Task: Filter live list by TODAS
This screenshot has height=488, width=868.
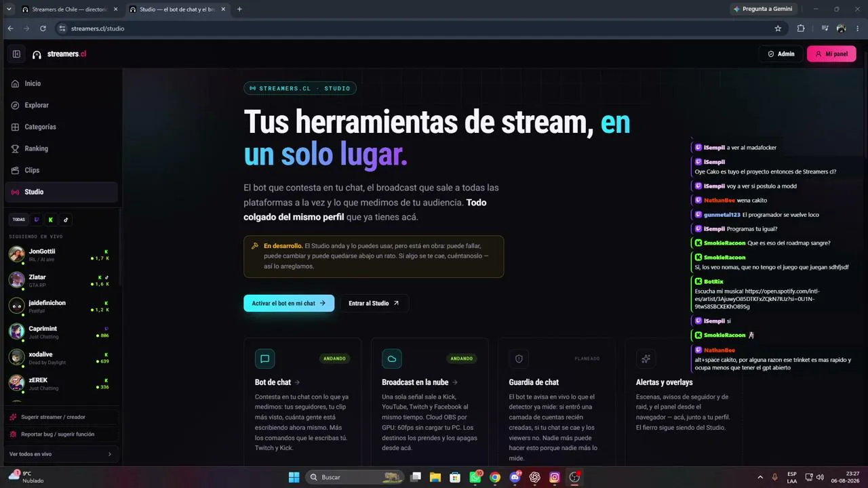Action: 19,220
